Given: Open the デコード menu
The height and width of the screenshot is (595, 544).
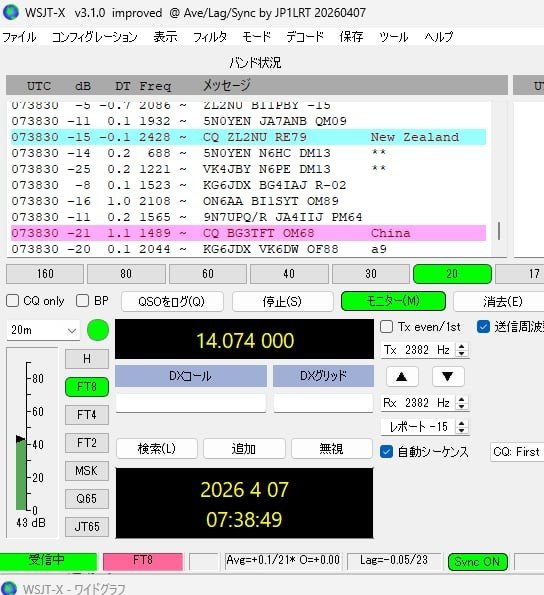Looking at the screenshot, I should [305, 37].
